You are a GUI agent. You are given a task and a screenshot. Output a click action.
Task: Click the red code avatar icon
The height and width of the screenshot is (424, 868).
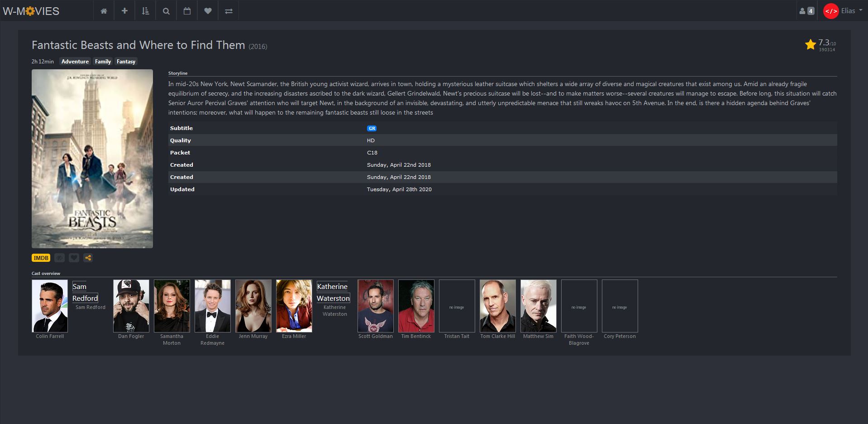point(831,11)
